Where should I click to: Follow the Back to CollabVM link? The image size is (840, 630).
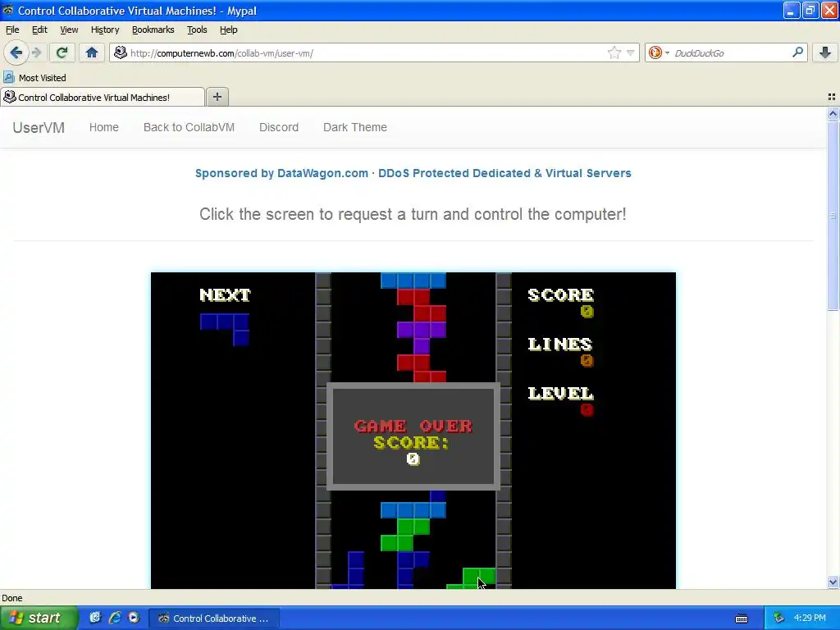[189, 127]
